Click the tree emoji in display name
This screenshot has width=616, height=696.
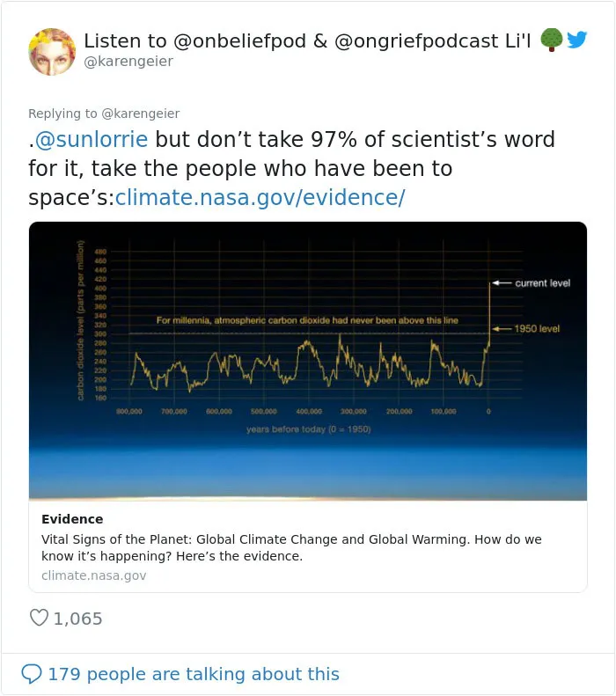pyautogui.click(x=551, y=40)
